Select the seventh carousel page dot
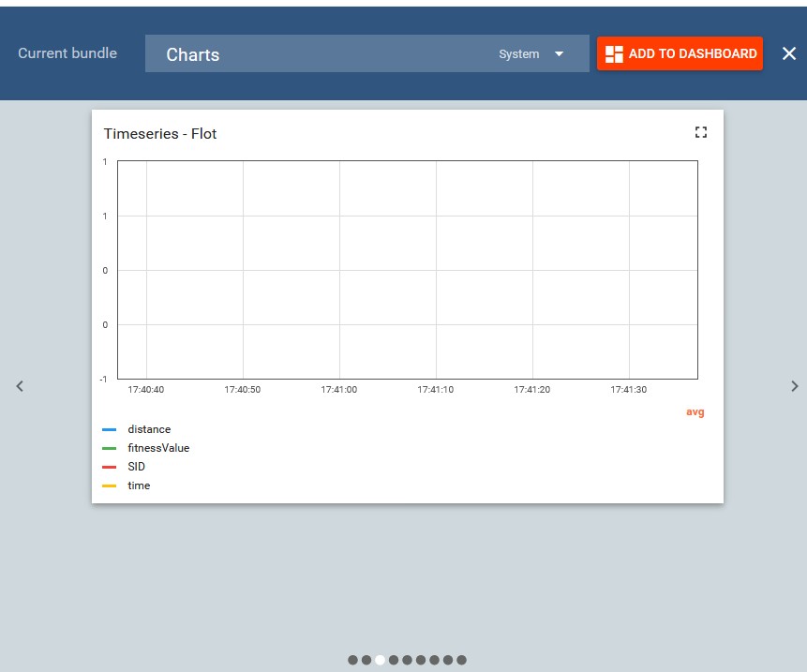The height and width of the screenshot is (672, 807). 434,660
